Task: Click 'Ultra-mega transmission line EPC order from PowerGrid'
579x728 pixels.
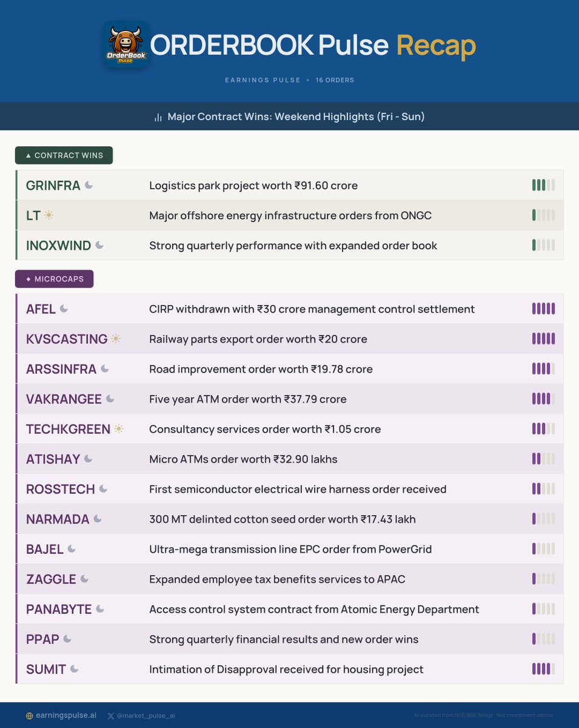Action: 290,550
